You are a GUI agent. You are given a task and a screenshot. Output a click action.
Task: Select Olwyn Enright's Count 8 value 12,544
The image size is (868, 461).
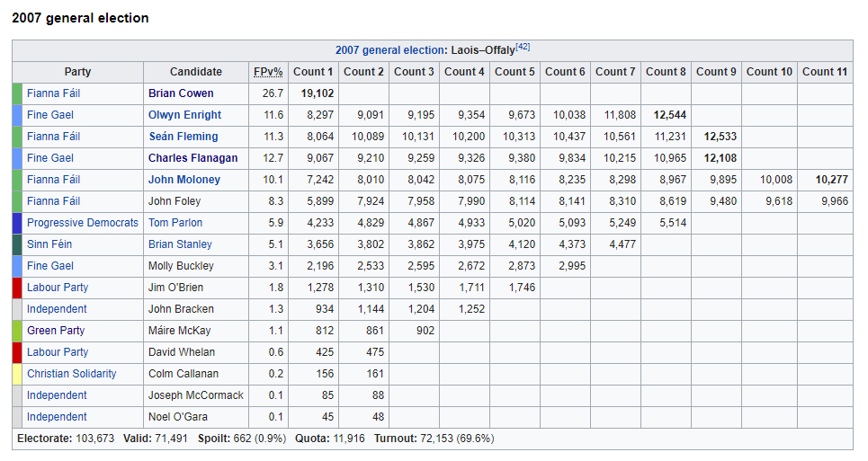coord(670,115)
